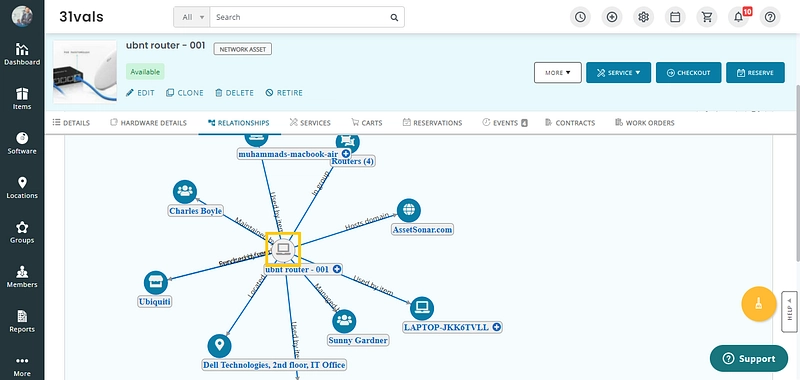The height and width of the screenshot is (380, 800).
Task: Click the Sunny Gardner label
Action: (358, 340)
